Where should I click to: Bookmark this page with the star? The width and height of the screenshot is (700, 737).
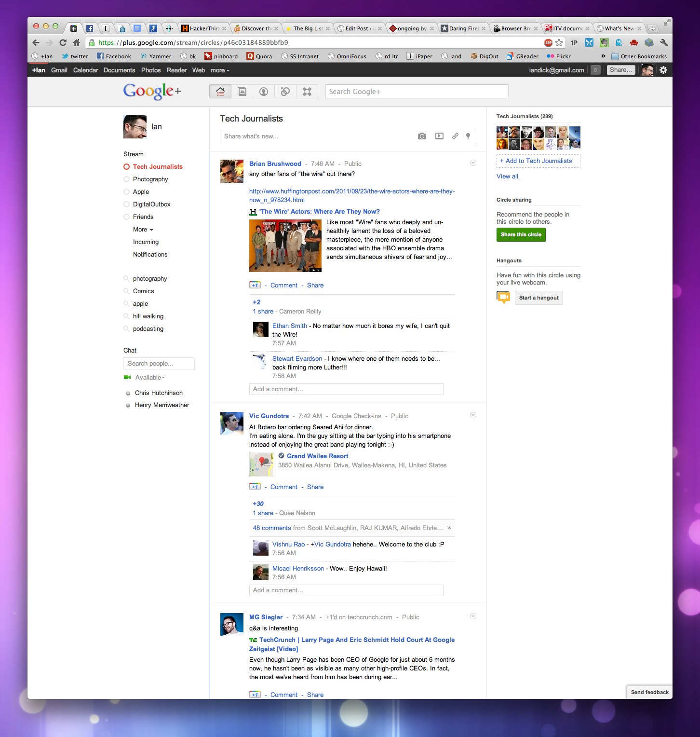[559, 42]
